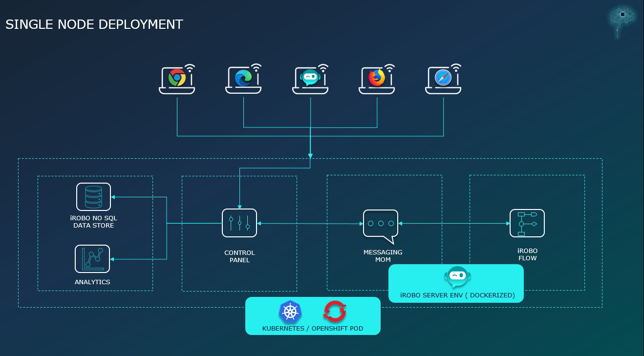Screen dimensions: 644x356
Task: Click the Analytics chart icon
Action: coord(92,259)
